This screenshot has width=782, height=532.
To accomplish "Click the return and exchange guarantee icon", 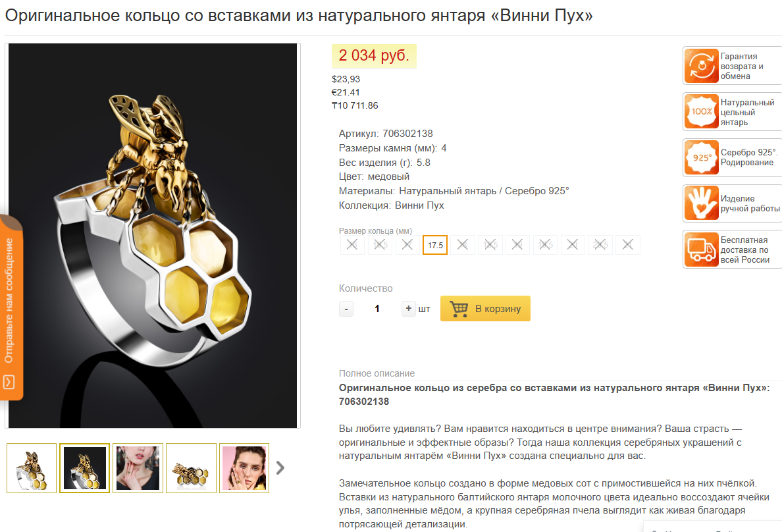I will pyautogui.click(x=701, y=66).
